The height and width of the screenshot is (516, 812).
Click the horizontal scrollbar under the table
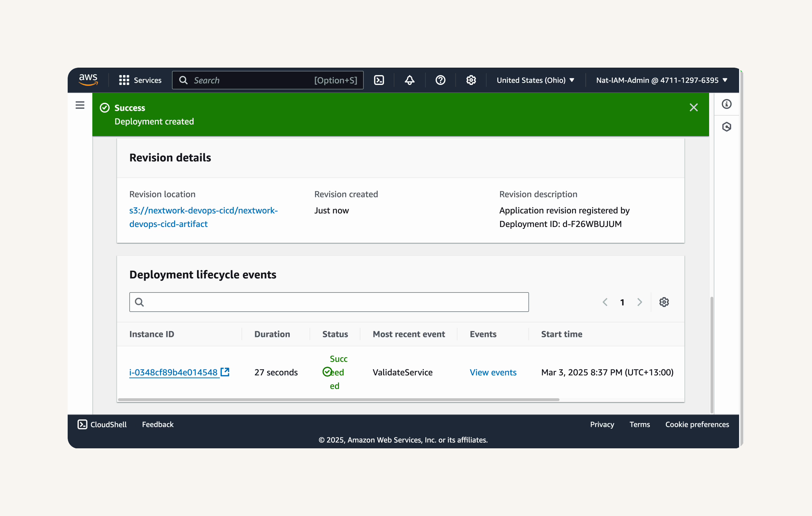[339, 400]
